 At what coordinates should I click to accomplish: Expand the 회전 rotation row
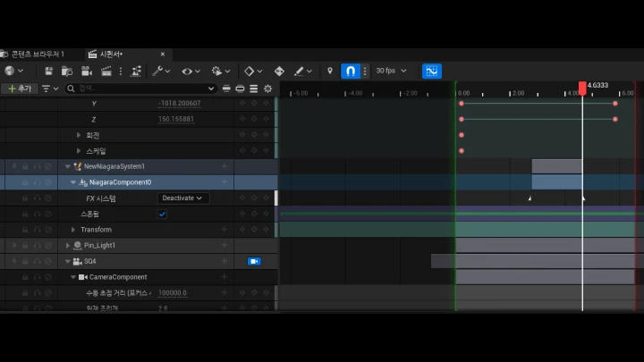tap(79, 135)
